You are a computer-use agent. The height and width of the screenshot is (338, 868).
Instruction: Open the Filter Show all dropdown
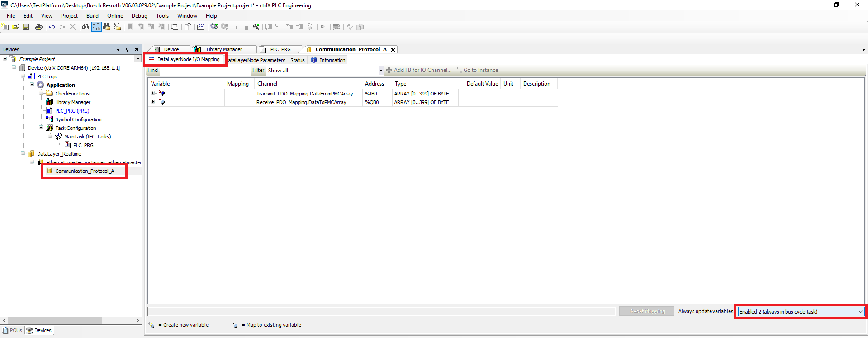pyautogui.click(x=380, y=71)
